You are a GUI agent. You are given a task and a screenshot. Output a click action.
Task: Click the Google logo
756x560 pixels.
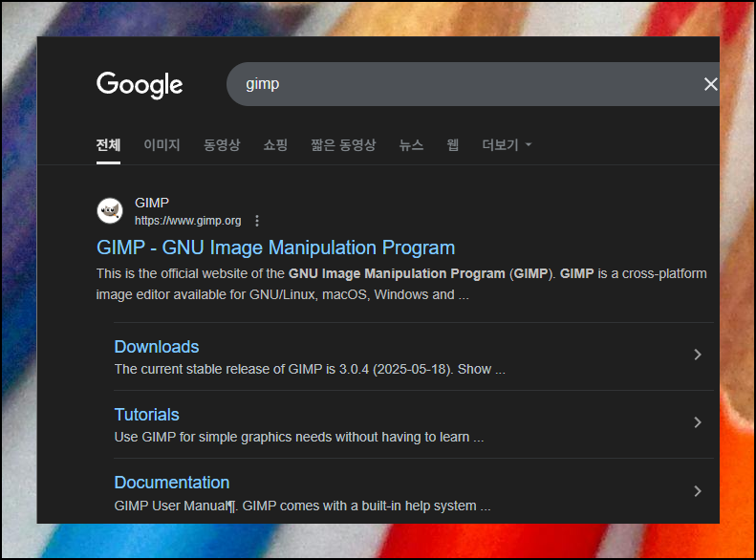point(140,85)
